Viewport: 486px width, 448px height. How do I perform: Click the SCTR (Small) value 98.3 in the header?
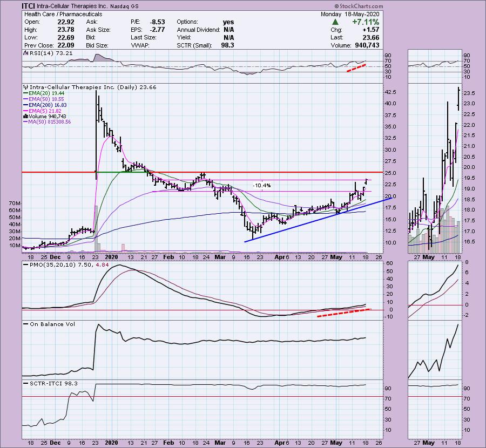tap(227, 45)
